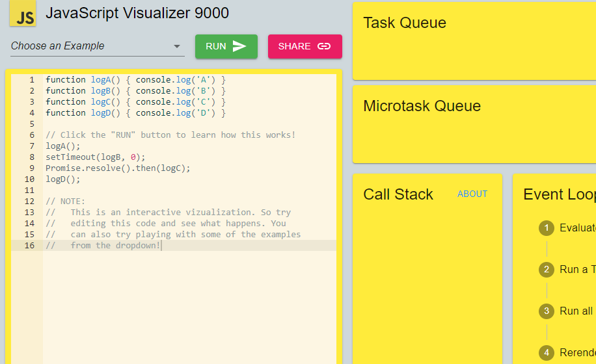Click line number 11 in the gutter
Image resolution: width=596 pixels, height=364 pixels.
tap(29, 190)
